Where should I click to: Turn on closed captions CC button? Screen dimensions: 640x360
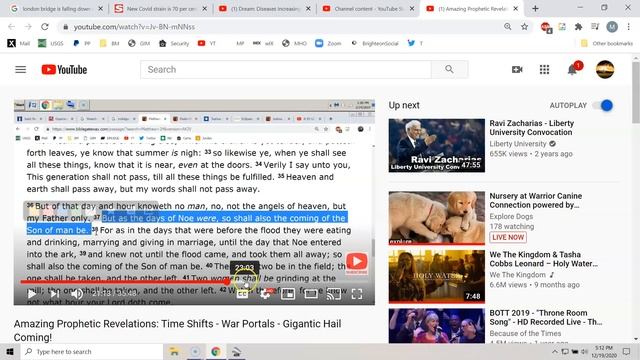242,294
